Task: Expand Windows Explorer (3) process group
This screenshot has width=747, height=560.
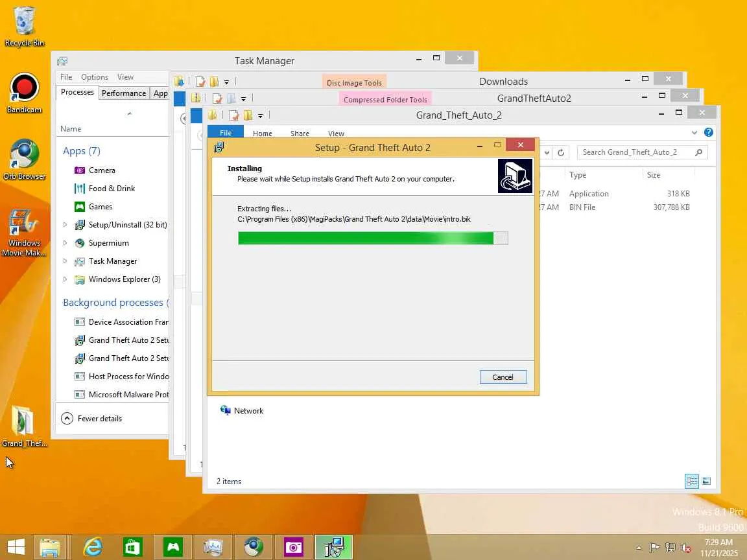Action: 65,279
